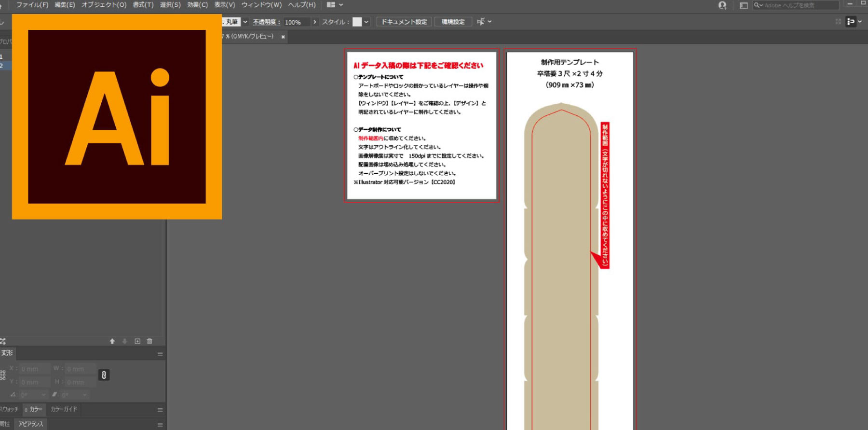Select the 変形 panel tab
This screenshot has width=868, height=430.
click(7, 353)
